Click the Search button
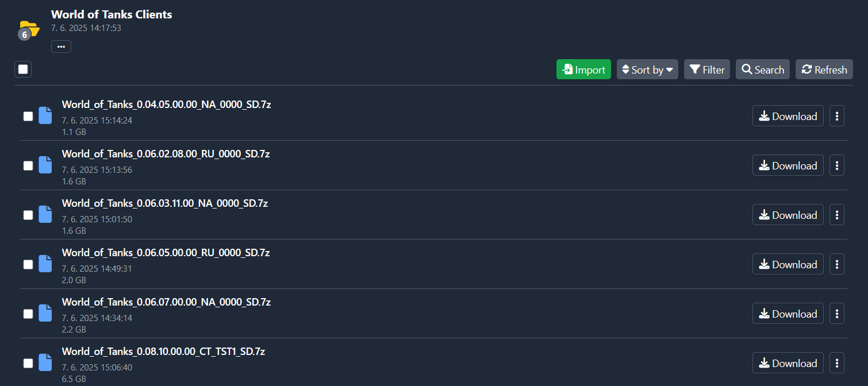The image size is (868, 386). (763, 70)
